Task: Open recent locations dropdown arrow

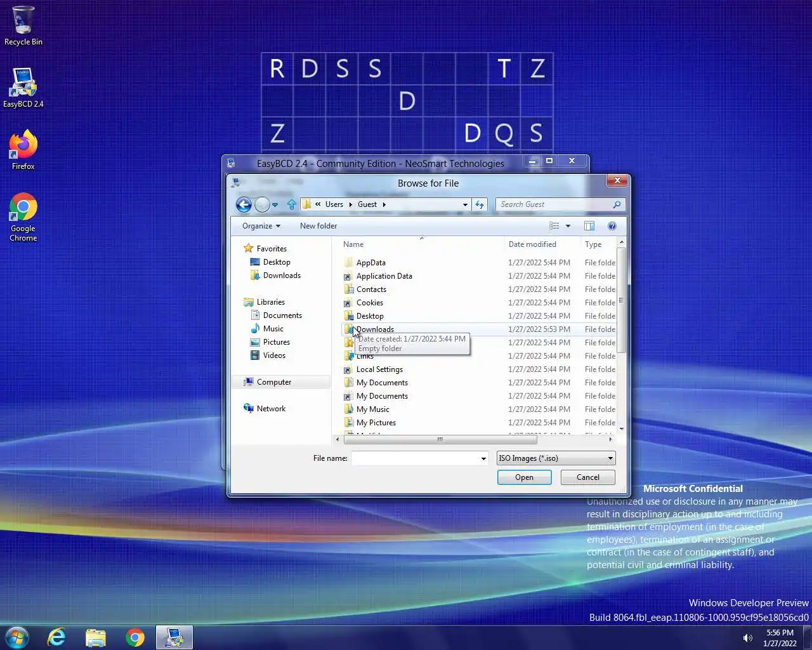Action: (275, 205)
